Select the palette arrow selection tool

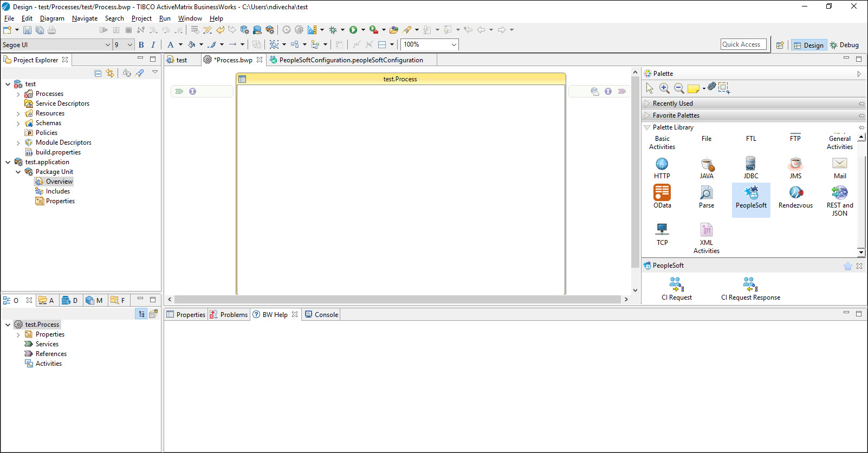click(650, 88)
